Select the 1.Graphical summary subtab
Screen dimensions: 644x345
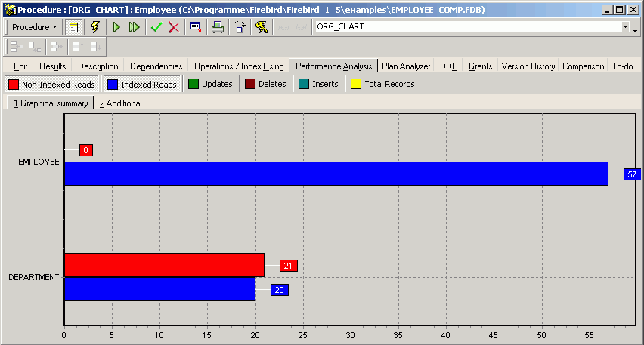coord(51,103)
